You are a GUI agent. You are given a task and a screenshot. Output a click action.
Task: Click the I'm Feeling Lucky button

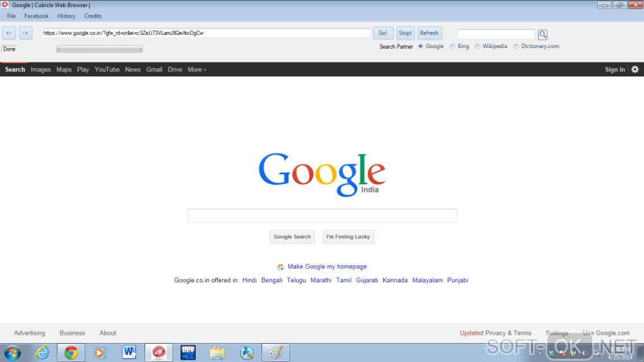click(348, 237)
